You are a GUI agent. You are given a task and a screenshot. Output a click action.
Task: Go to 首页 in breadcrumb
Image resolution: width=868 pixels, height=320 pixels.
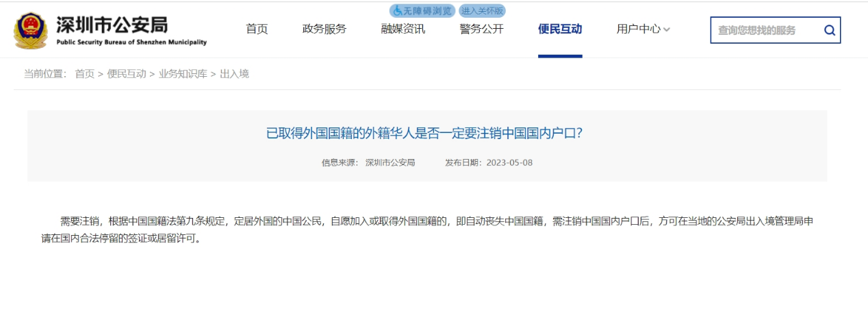click(x=85, y=74)
